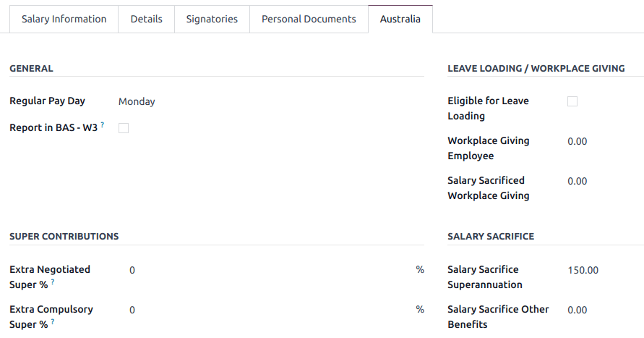Select the Personal Documents tab
The image size is (644, 338).
309,20
